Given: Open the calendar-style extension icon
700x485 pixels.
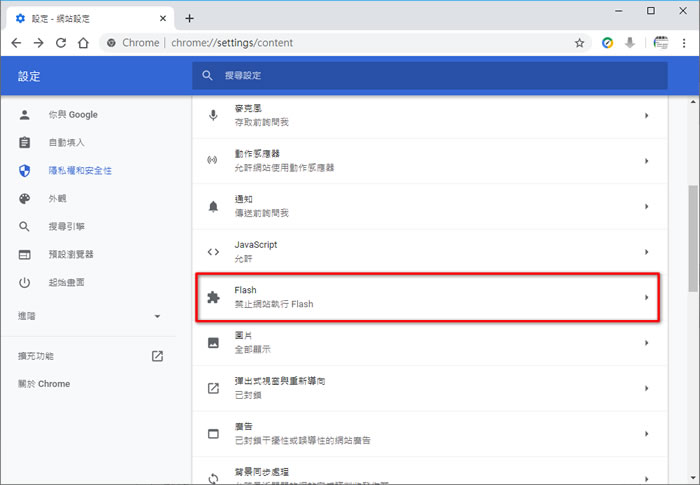Looking at the screenshot, I should [x=661, y=43].
